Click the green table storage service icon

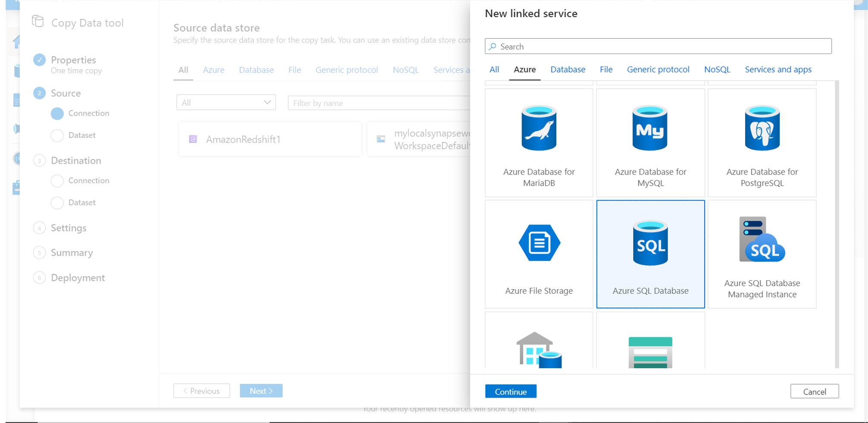point(650,352)
